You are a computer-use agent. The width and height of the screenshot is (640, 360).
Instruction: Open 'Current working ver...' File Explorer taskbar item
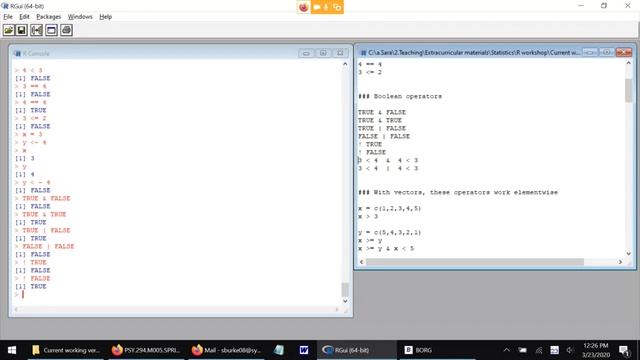click(x=65, y=350)
